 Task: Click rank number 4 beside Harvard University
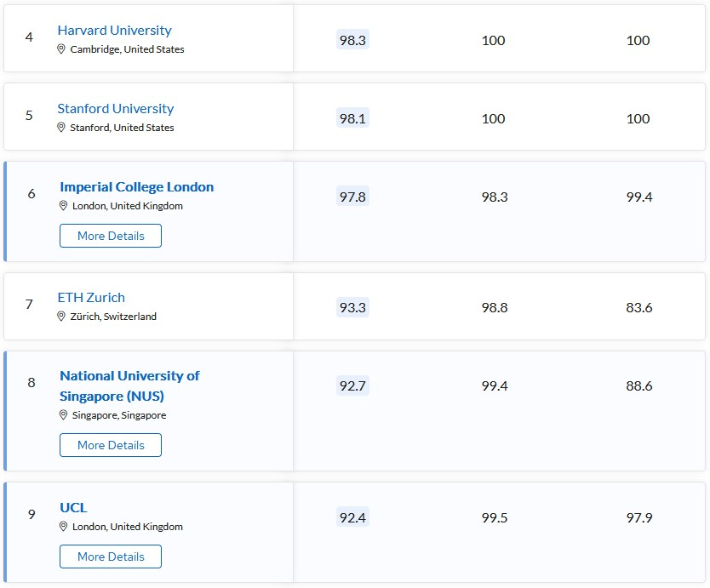point(29,37)
